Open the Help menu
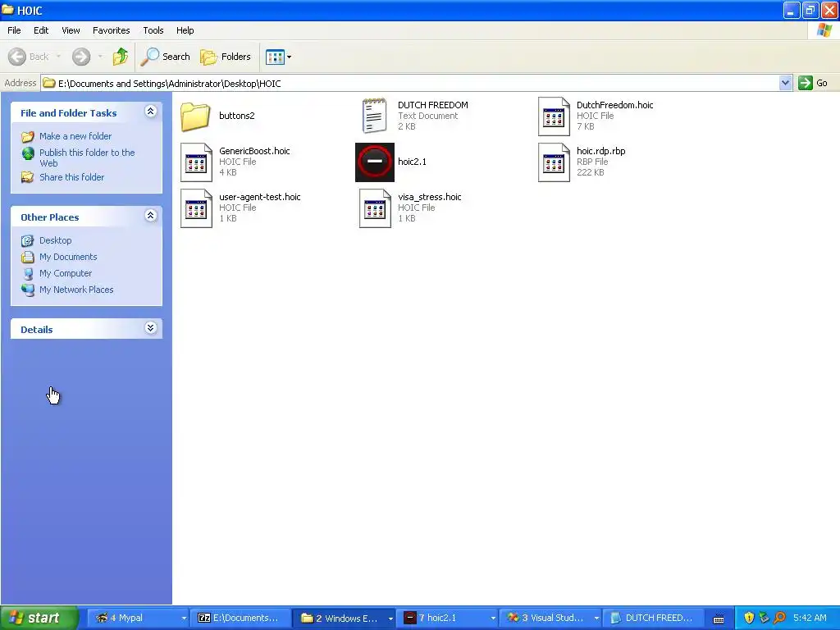 185,30
